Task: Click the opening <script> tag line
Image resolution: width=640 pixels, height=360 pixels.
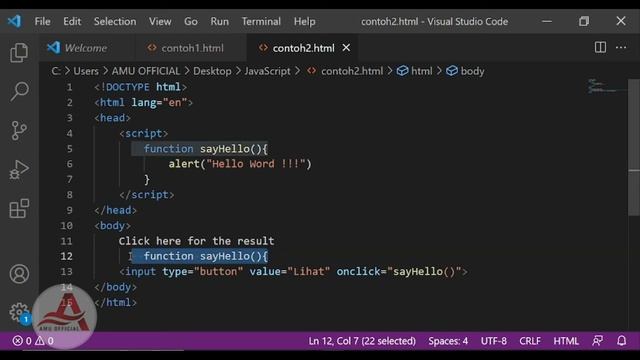Action: 144,133
